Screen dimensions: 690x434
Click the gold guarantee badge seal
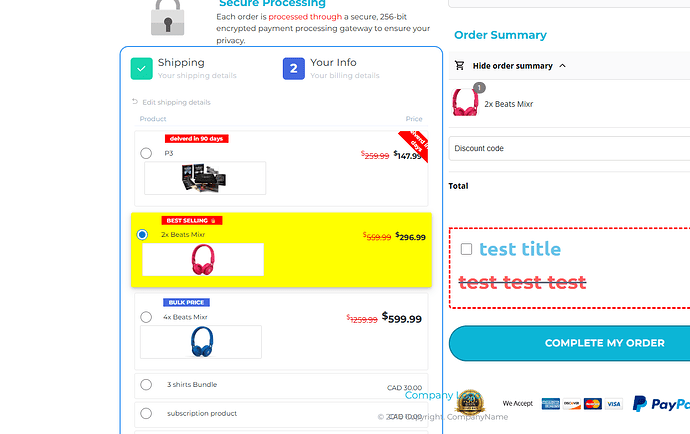coord(470,402)
